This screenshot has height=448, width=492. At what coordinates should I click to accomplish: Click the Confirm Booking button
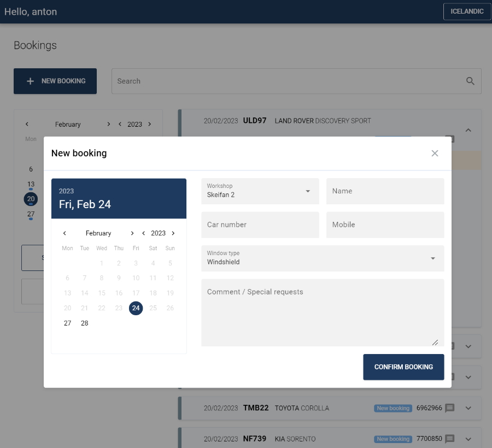403,367
